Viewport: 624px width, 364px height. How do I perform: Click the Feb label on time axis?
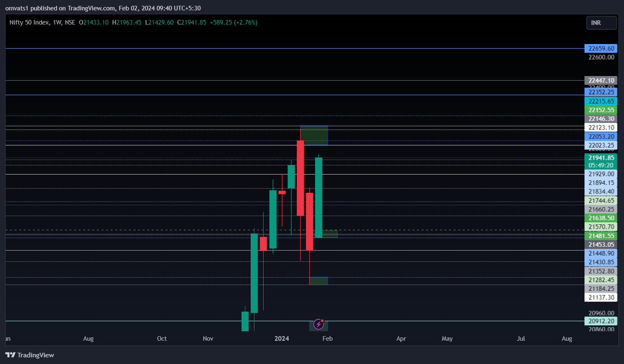[x=328, y=339]
